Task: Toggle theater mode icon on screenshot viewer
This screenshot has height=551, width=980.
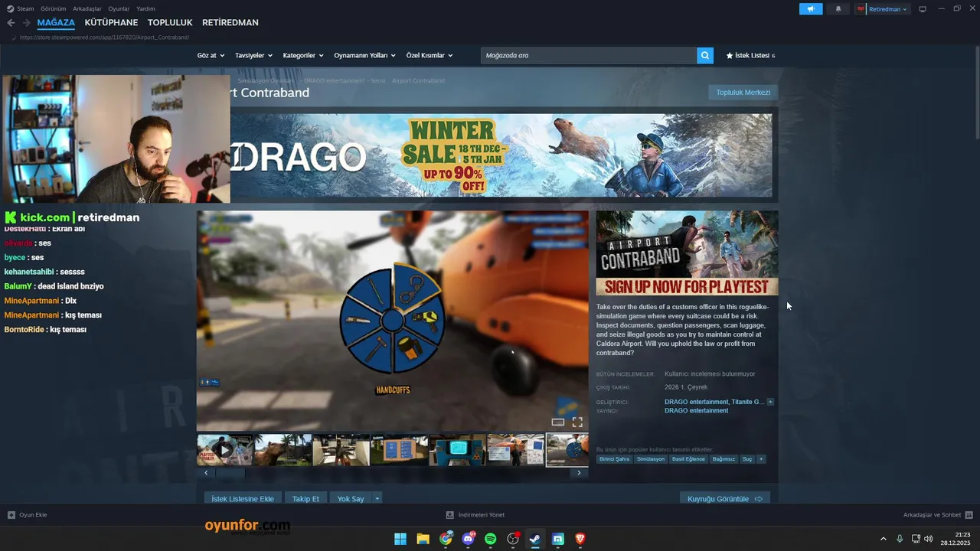Action: 558,422
